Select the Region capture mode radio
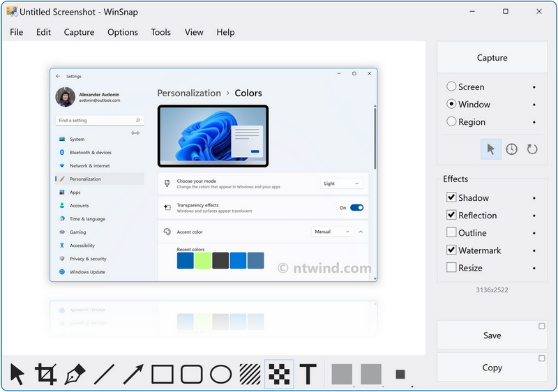This screenshot has width=558, height=392. (x=451, y=121)
